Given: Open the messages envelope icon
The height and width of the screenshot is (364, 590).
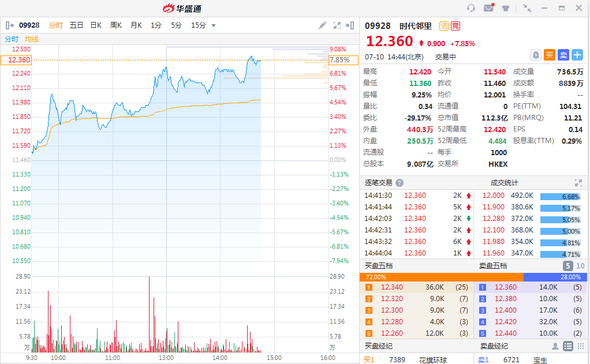Looking at the screenshot, I should click(488, 8).
